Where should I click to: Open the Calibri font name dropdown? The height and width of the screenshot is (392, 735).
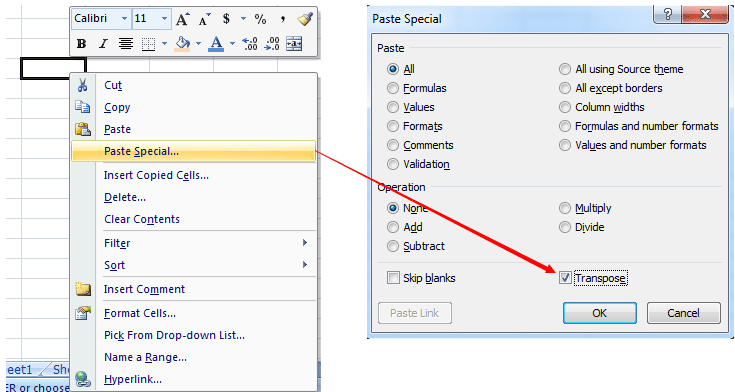tap(124, 19)
